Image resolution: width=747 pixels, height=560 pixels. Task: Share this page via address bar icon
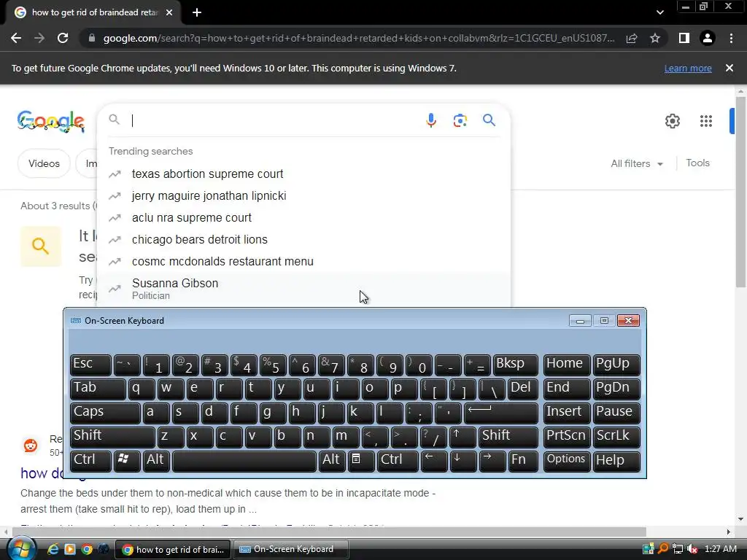632,38
